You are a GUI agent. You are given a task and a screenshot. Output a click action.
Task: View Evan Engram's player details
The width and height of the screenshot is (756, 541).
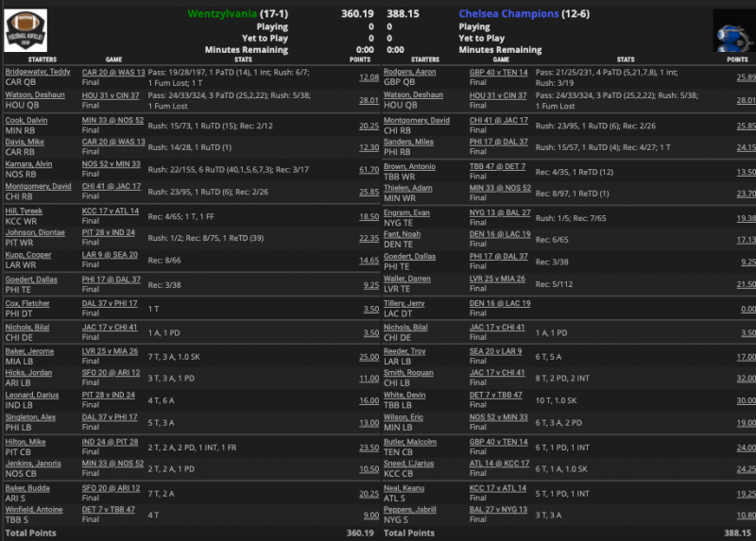(x=407, y=213)
